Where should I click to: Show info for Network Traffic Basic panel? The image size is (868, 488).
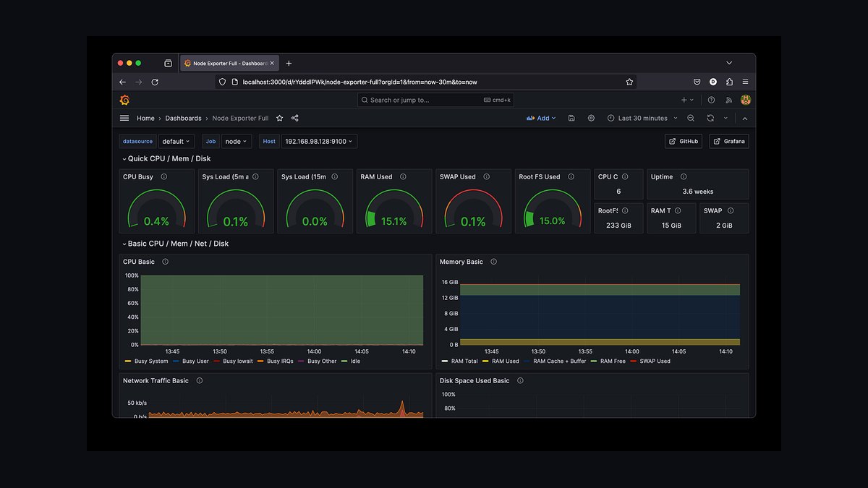tap(199, 380)
